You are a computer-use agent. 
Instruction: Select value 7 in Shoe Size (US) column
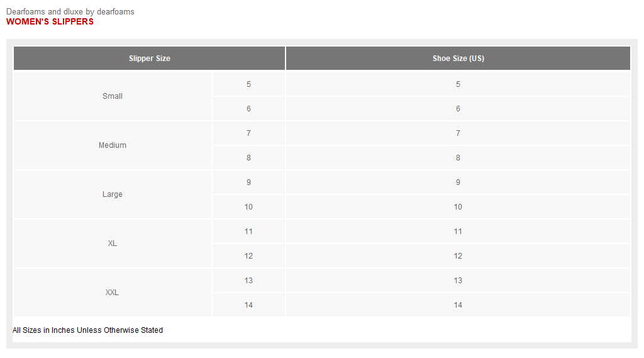pos(458,133)
